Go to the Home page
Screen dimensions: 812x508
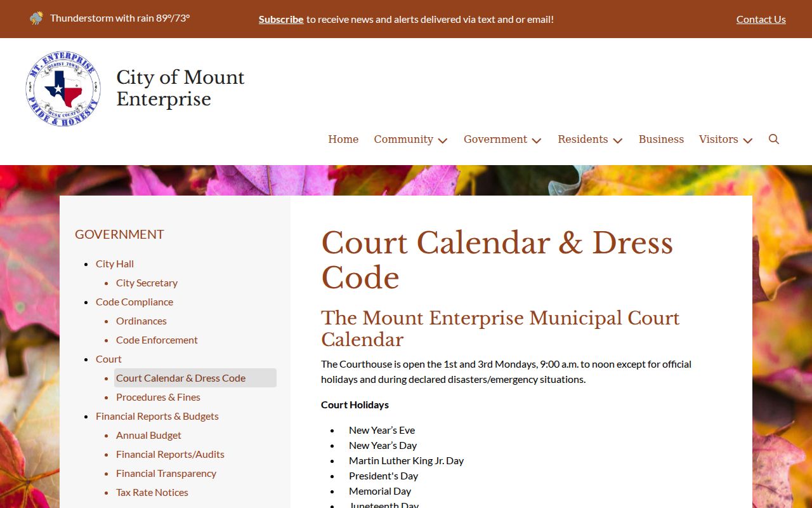[x=343, y=139]
